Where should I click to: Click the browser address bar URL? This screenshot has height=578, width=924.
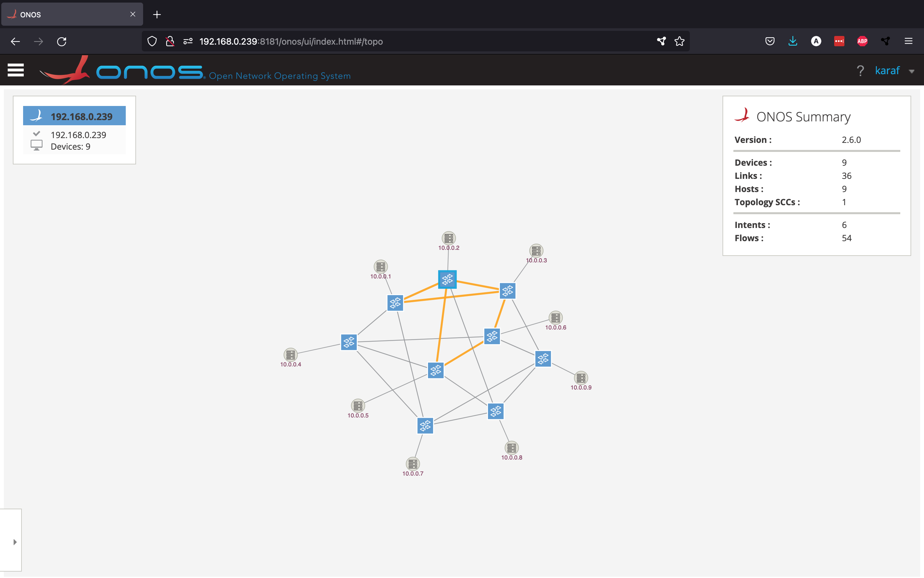[x=291, y=41]
